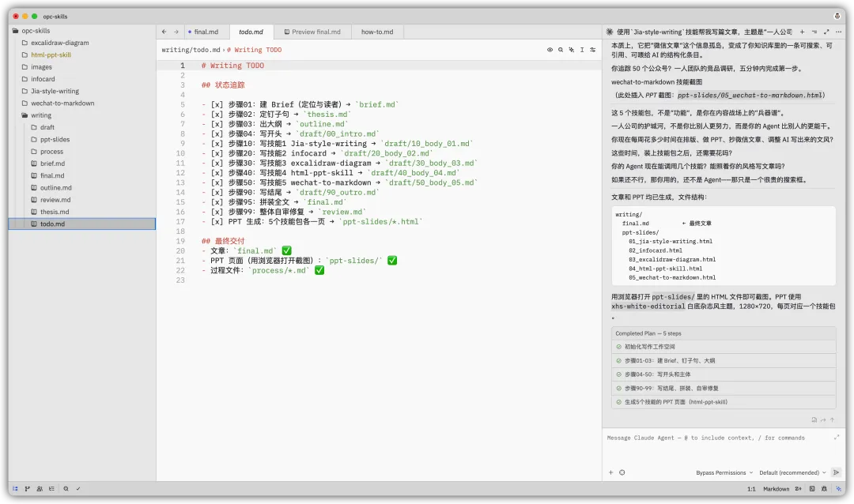This screenshot has width=854, height=504.
Task: Click the Markdown language selector
Action: point(776,489)
